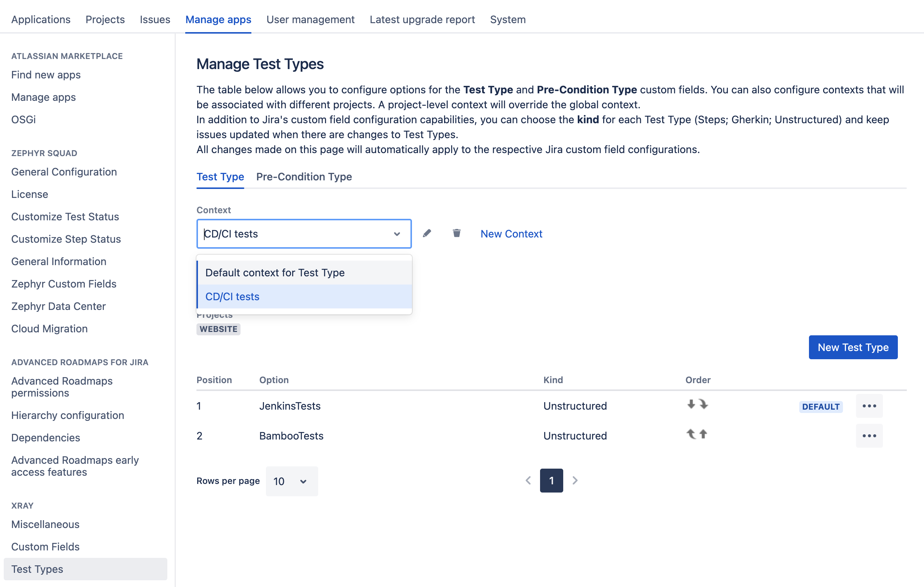This screenshot has height=587, width=924.
Task: Open Hierarchy configuration
Action: tap(68, 415)
